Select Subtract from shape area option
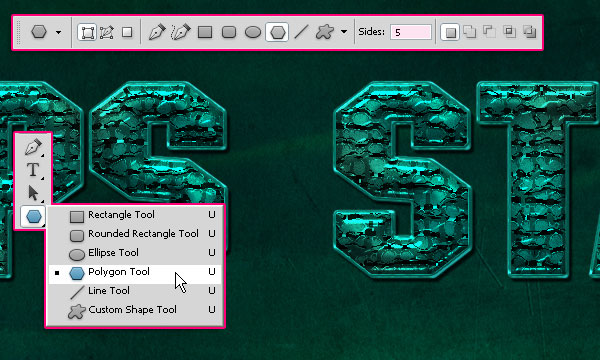The width and height of the screenshot is (600, 360). click(x=489, y=32)
